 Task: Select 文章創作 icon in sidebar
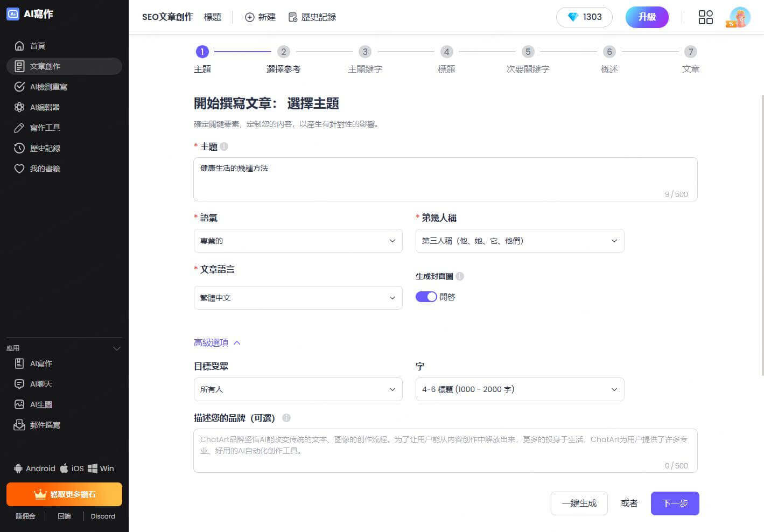(x=19, y=66)
